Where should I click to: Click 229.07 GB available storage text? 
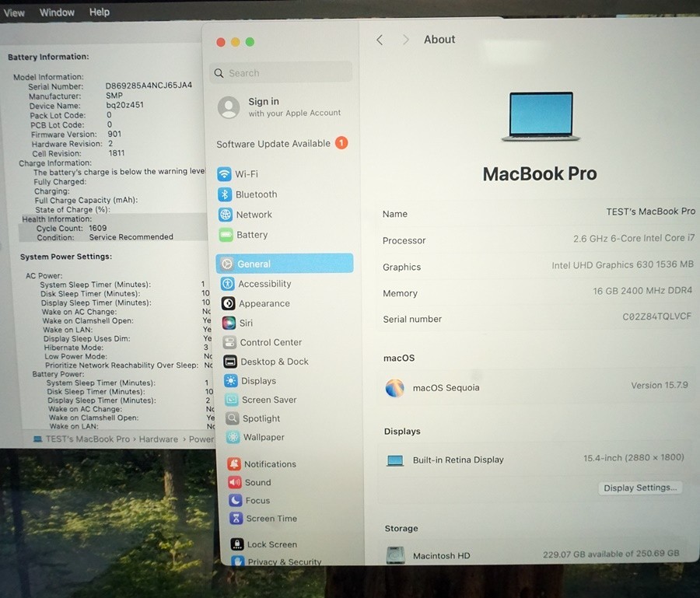611,554
